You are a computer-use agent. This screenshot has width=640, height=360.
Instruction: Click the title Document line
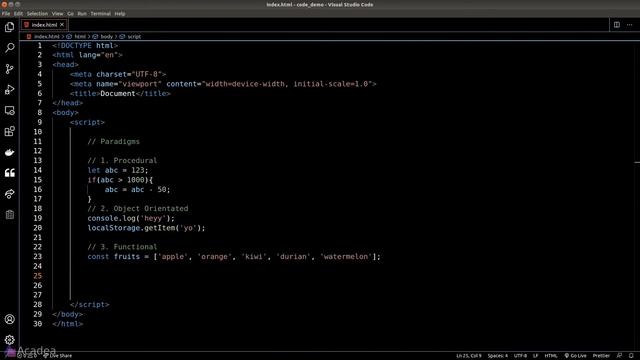click(120, 93)
